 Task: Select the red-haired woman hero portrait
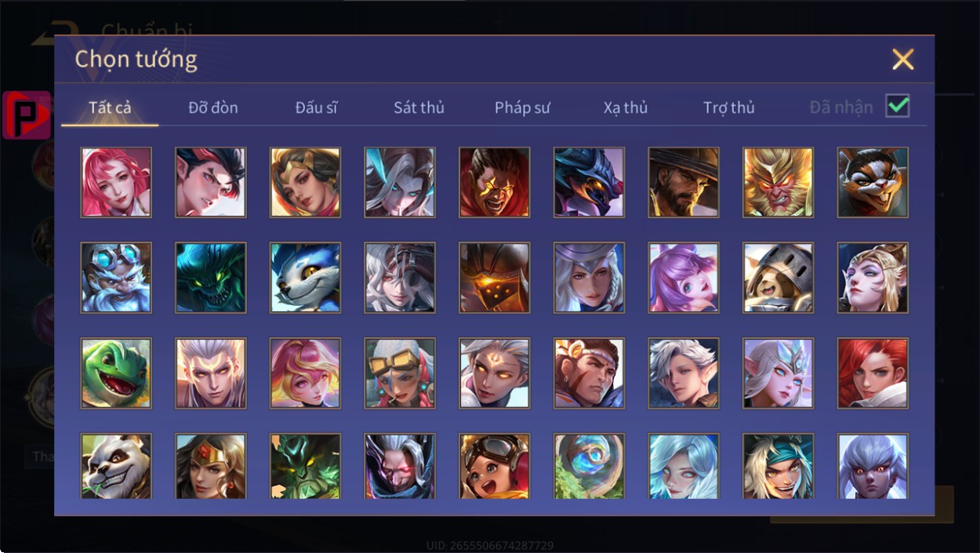pyautogui.click(x=873, y=373)
